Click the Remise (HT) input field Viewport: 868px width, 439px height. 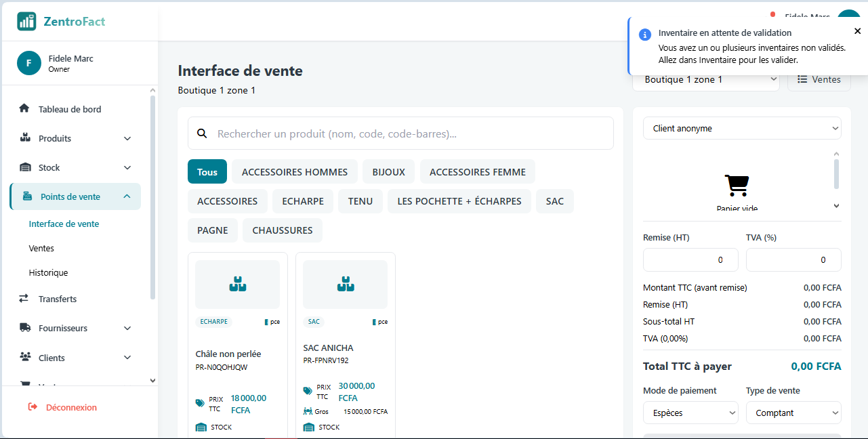pos(690,259)
